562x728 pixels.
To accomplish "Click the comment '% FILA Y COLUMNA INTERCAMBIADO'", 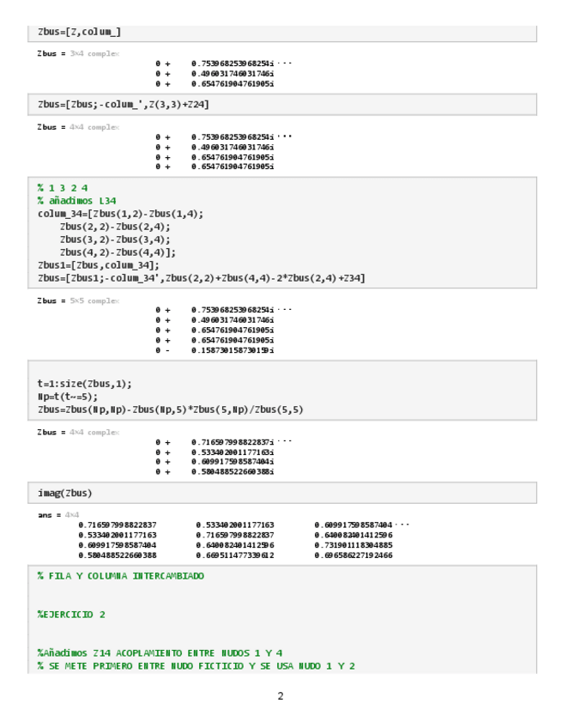I will (x=121, y=575).
